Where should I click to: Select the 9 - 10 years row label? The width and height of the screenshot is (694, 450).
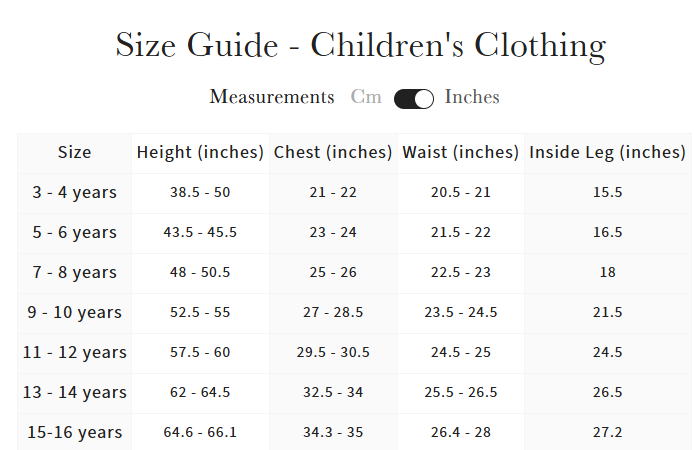[74, 312]
